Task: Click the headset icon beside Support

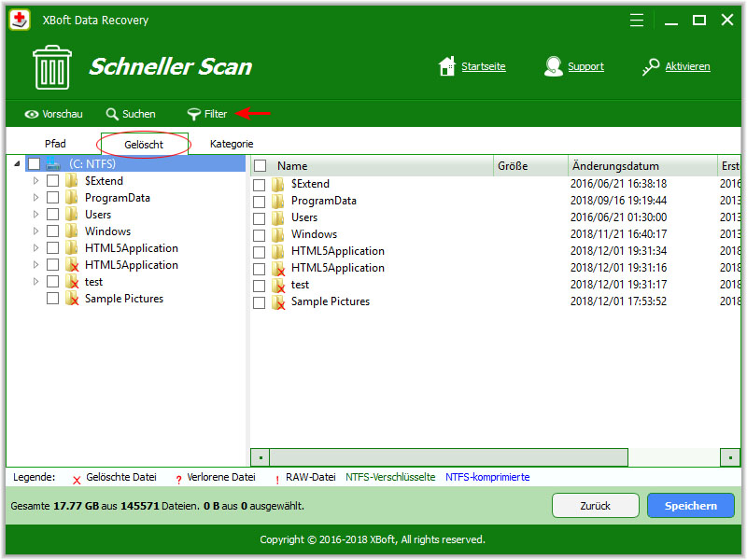Action: point(553,66)
